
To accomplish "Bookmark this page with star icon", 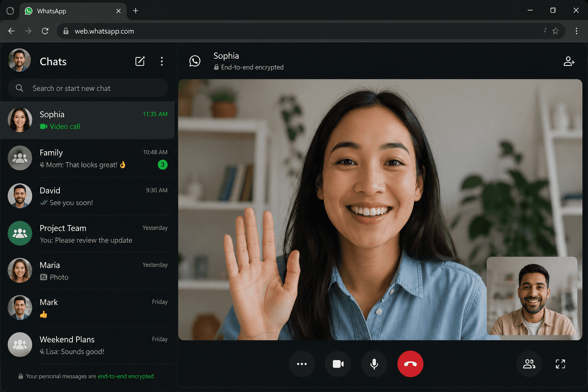I will pos(555,31).
